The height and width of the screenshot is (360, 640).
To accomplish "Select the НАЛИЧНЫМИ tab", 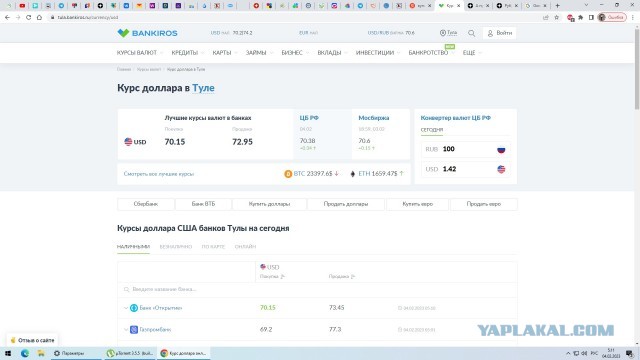I will [133, 247].
